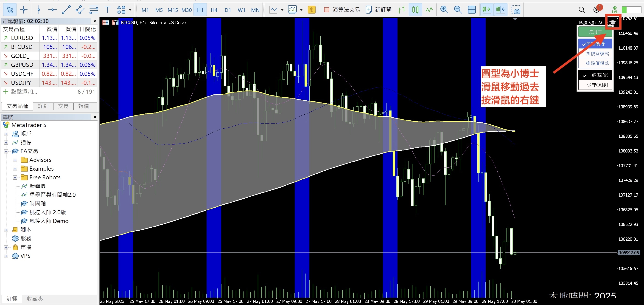
Task: Select the cursor arrow tool
Action: [x=10, y=10]
